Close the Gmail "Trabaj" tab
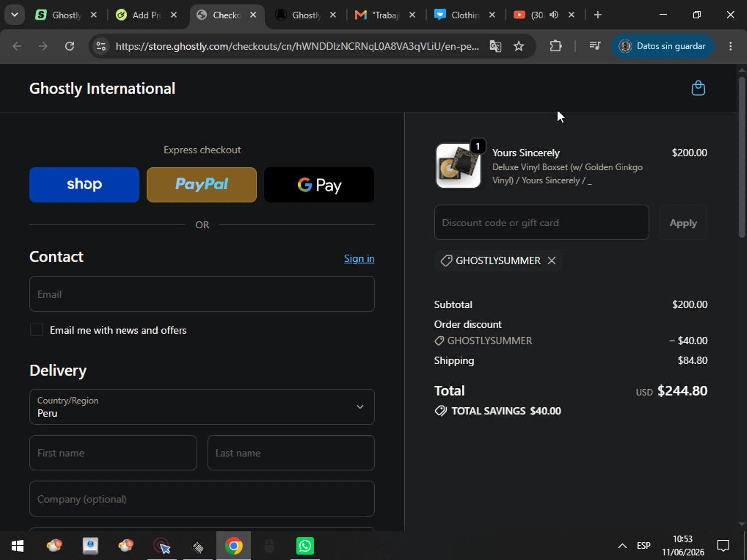Screen dimensions: 747x560 coord(412,15)
